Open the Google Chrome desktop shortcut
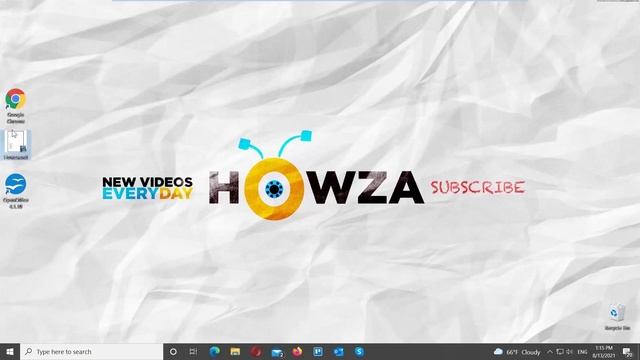Viewport: 640px width, 360px height. [x=16, y=105]
